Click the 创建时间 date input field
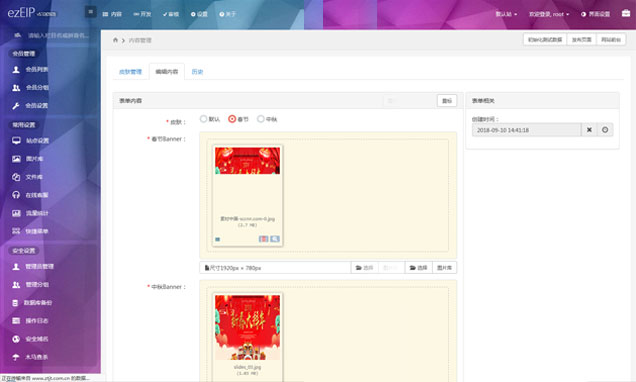 (526, 130)
